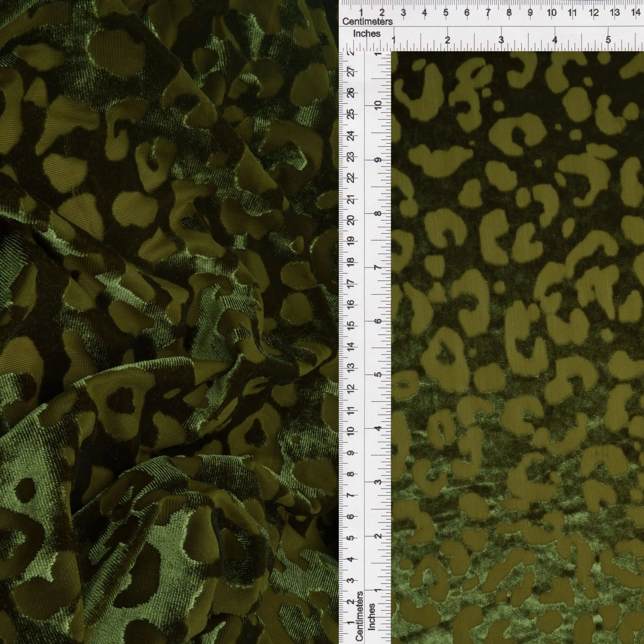The height and width of the screenshot is (644, 644).
Task: Click the 10 centimeter mark on vertical ruler
Action: (351, 431)
